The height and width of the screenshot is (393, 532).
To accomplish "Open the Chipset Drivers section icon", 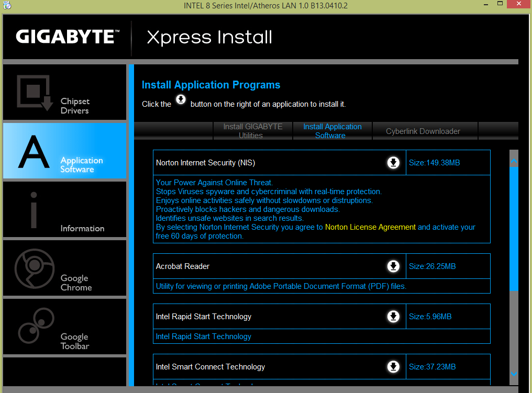I will [35, 93].
